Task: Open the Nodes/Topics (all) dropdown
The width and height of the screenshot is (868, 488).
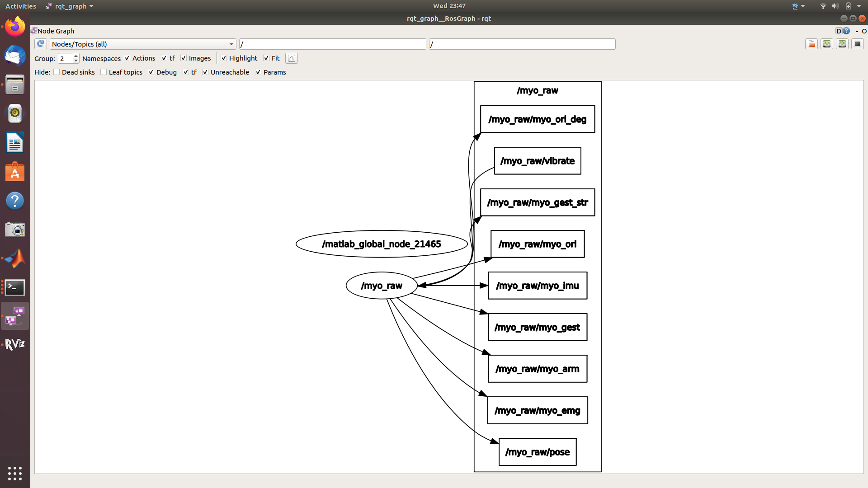Action: point(142,44)
